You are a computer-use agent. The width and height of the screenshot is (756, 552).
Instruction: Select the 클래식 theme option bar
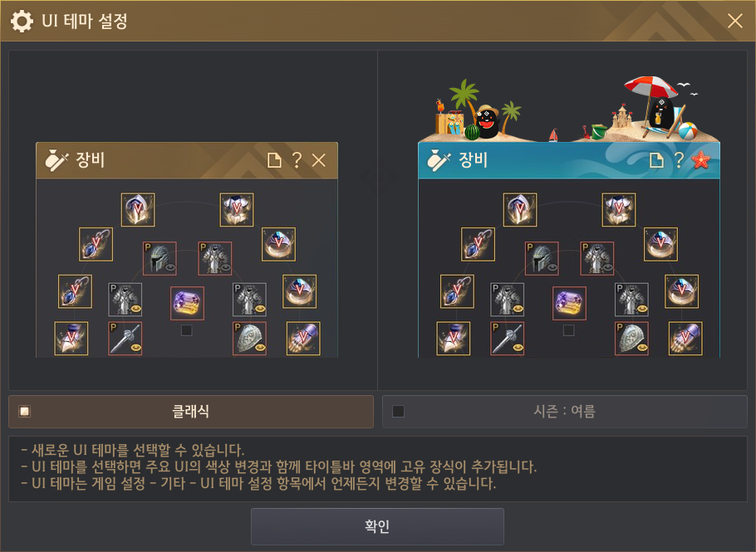pyautogui.click(x=191, y=412)
